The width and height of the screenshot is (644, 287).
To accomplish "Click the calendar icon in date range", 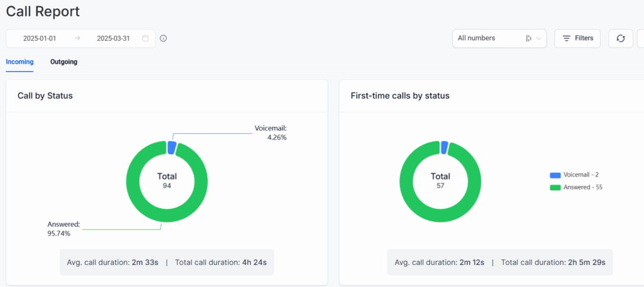I will (x=145, y=38).
